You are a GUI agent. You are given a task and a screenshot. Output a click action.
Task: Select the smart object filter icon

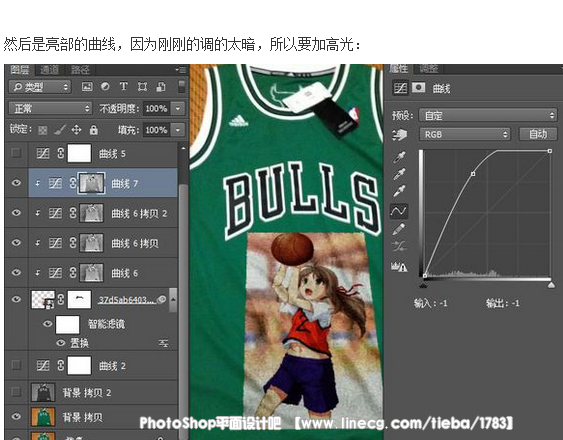click(x=160, y=87)
